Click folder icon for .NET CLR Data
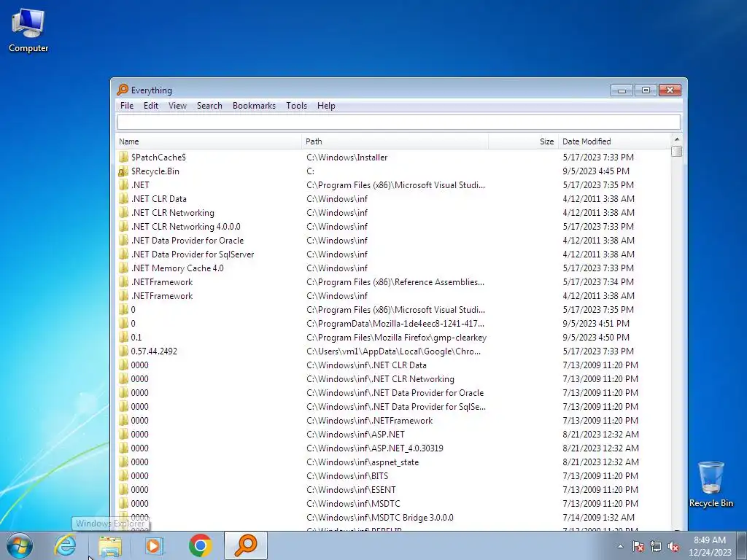 [x=123, y=198]
